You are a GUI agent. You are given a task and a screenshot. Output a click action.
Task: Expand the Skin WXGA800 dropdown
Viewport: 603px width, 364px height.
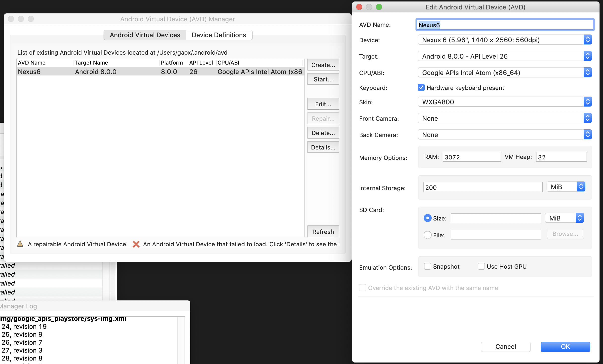coord(587,102)
